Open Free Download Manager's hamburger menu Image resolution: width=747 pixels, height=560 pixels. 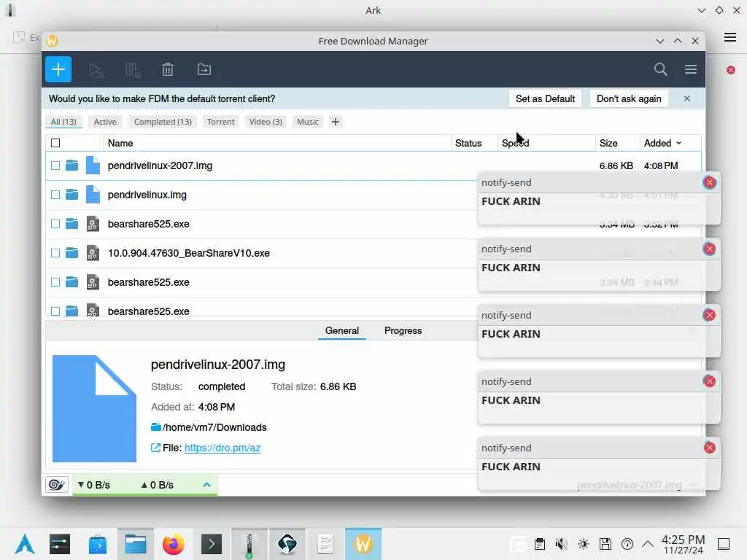(690, 69)
